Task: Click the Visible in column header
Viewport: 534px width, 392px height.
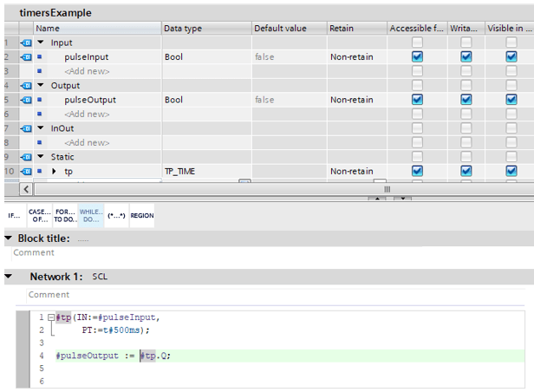Action: [510, 29]
